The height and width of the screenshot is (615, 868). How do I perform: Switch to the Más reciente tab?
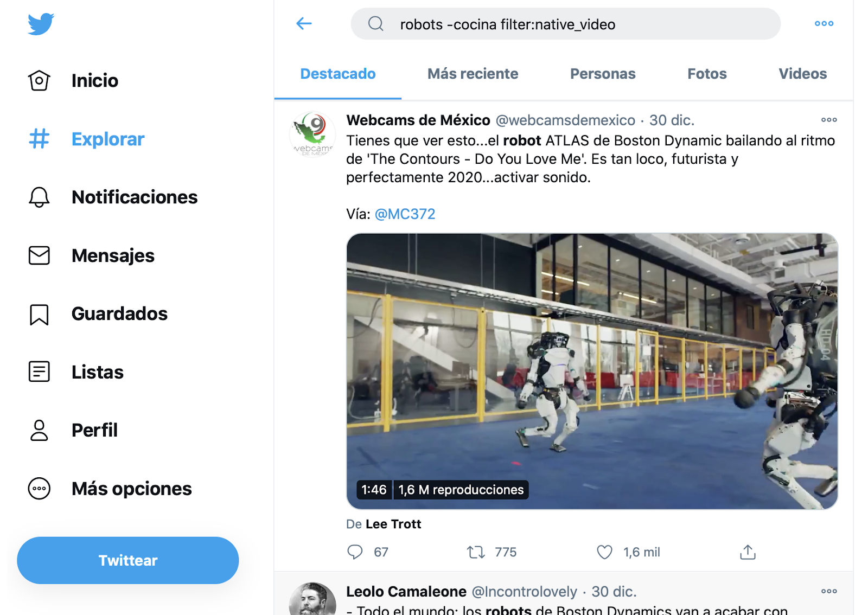473,74
